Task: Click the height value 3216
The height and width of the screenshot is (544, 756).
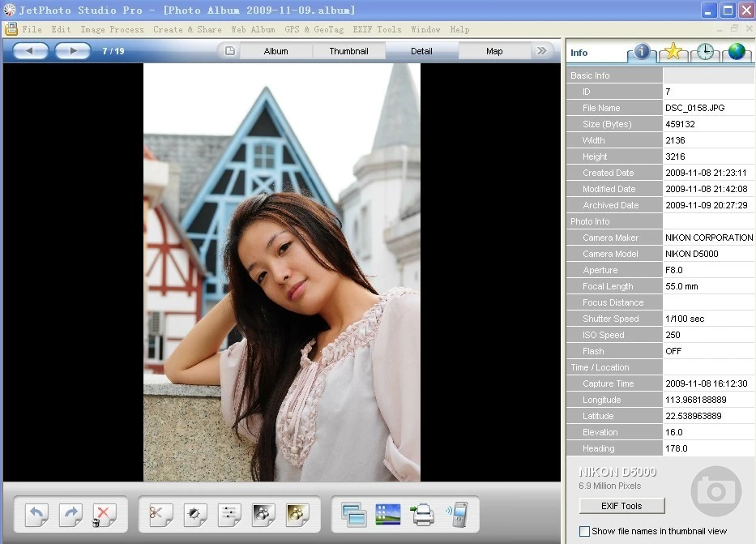Action: pos(675,156)
